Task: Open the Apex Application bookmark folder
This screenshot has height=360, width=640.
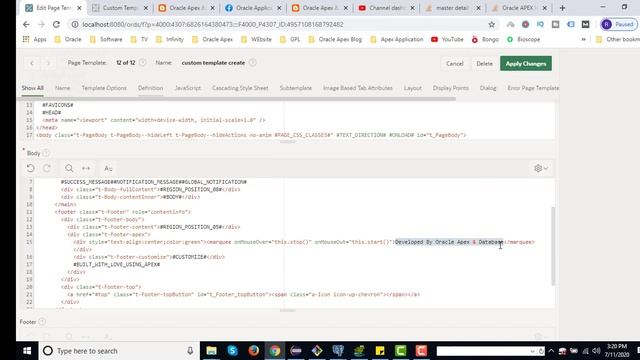Action: point(397,39)
